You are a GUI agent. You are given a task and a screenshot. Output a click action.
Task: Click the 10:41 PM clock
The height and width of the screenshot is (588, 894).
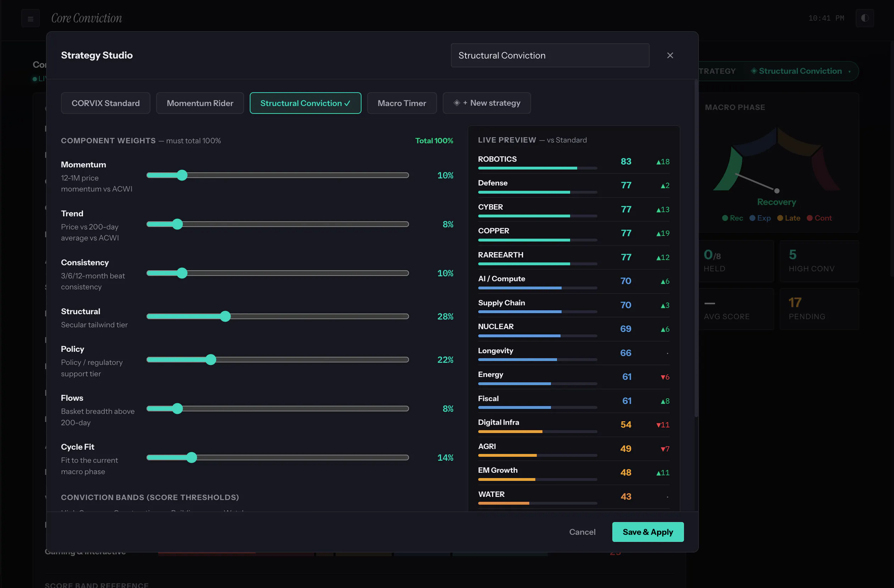[x=826, y=18]
